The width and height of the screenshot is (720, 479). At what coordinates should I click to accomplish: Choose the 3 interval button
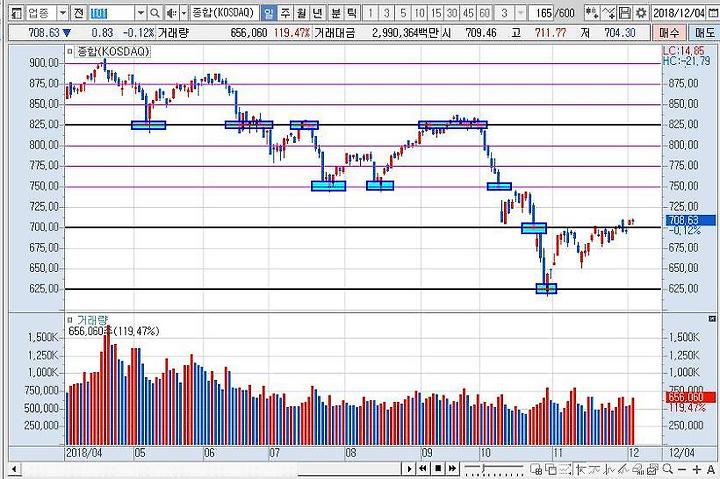tap(387, 13)
